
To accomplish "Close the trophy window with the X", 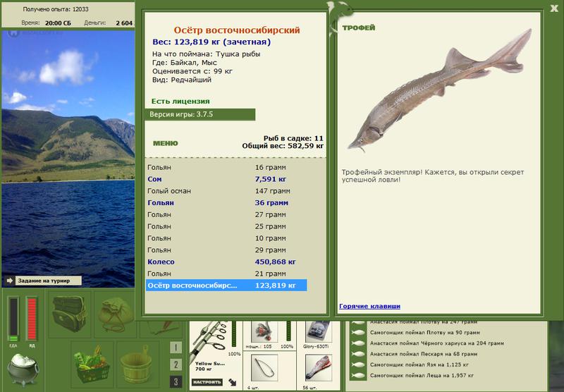I will (x=554, y=8).
